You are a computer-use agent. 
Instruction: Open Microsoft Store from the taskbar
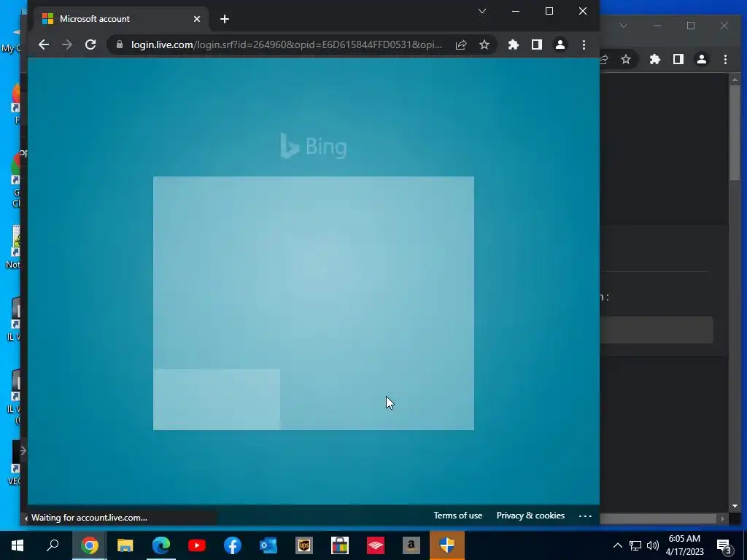click(x=340, y=545)
